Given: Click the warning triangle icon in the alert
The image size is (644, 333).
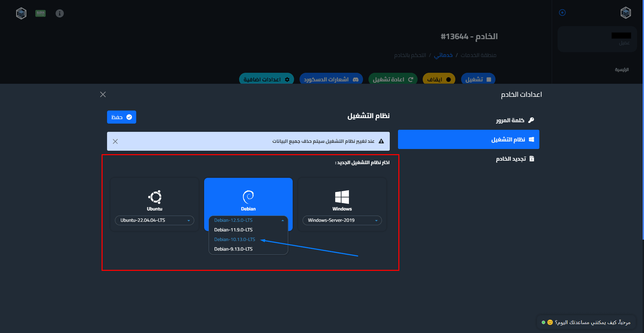Looking at the screenshot, I should pos(381,141).
